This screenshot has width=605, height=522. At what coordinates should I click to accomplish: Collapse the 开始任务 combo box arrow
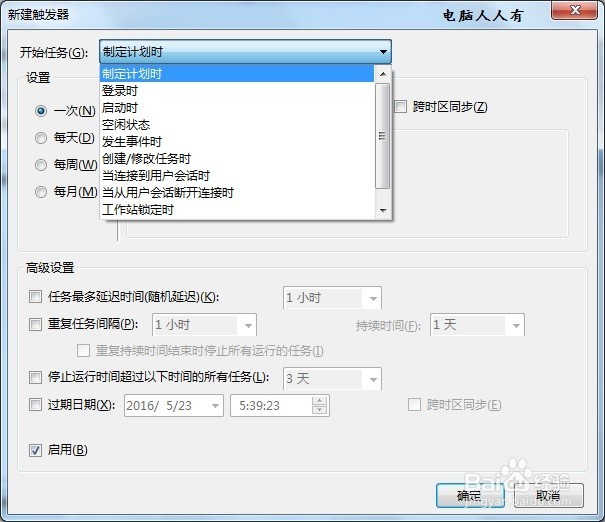point(383,52)
